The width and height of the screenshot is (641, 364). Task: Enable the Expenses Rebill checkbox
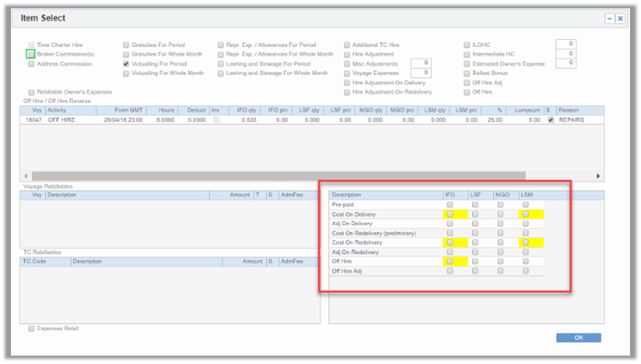click(x=31, y=329)
